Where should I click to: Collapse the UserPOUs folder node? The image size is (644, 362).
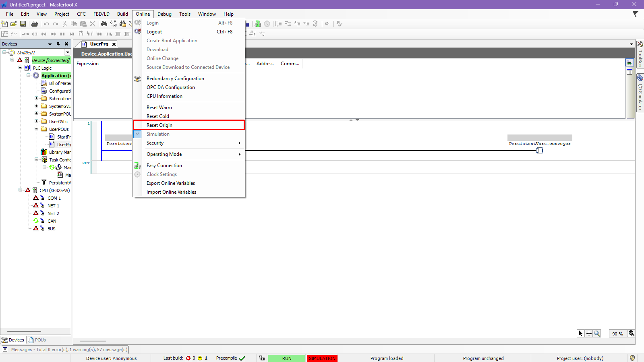tap(36, 129)
